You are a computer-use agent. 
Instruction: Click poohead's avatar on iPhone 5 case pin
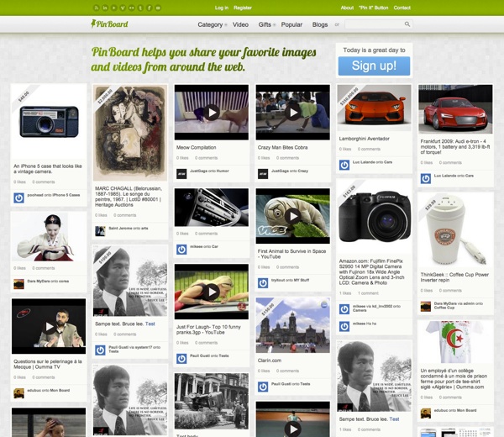18,197
